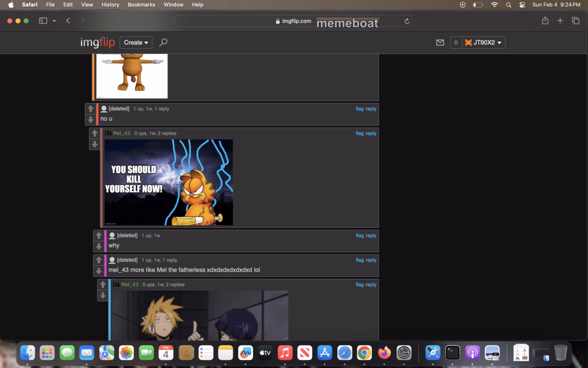Downvote Mel_43's anime image comment
Image resolution: width=588 pixels, height=368 pixels.
point(102,296)
